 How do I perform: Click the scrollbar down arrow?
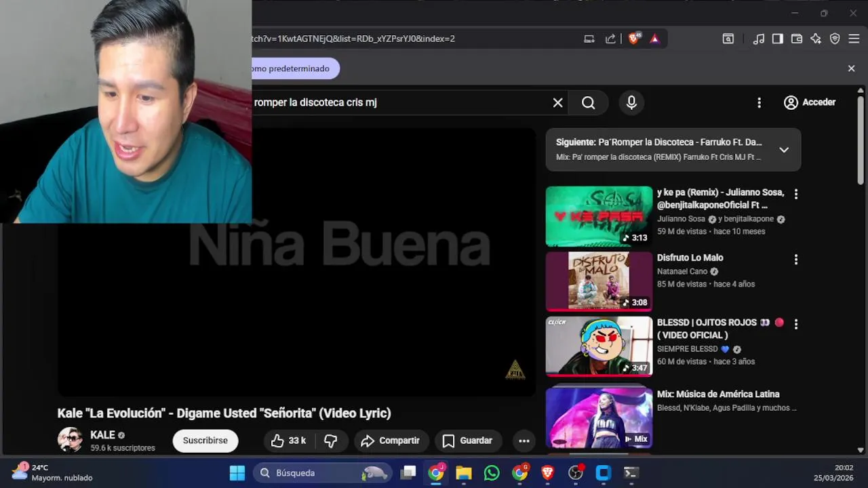(x=861, y=449)
